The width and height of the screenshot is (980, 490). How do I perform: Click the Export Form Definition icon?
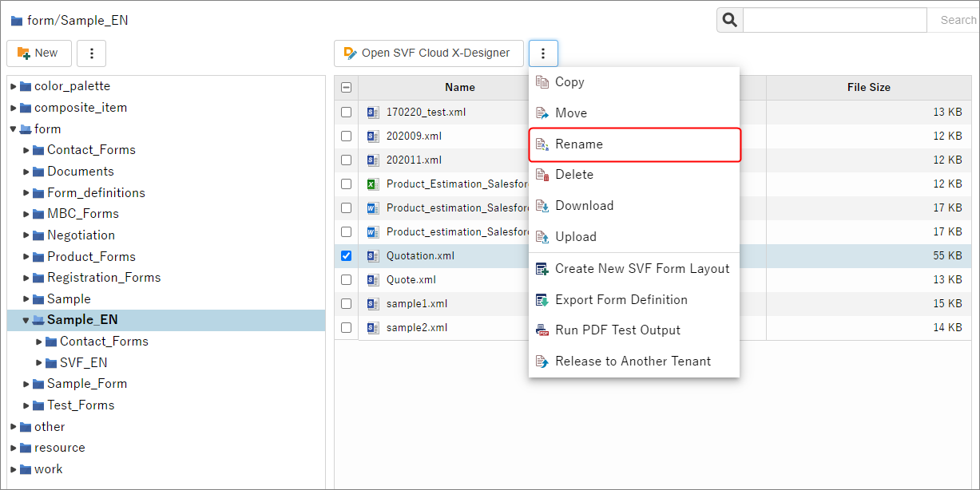542,300
